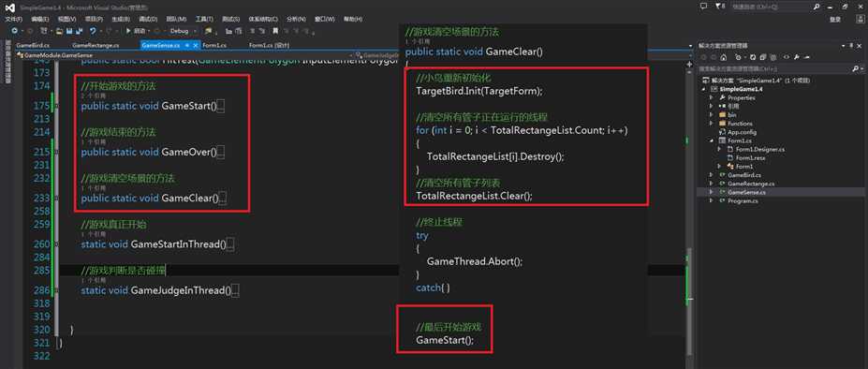
Task: Toggle pin on GameSense.cs tab
Action: [x=187, y=45]
